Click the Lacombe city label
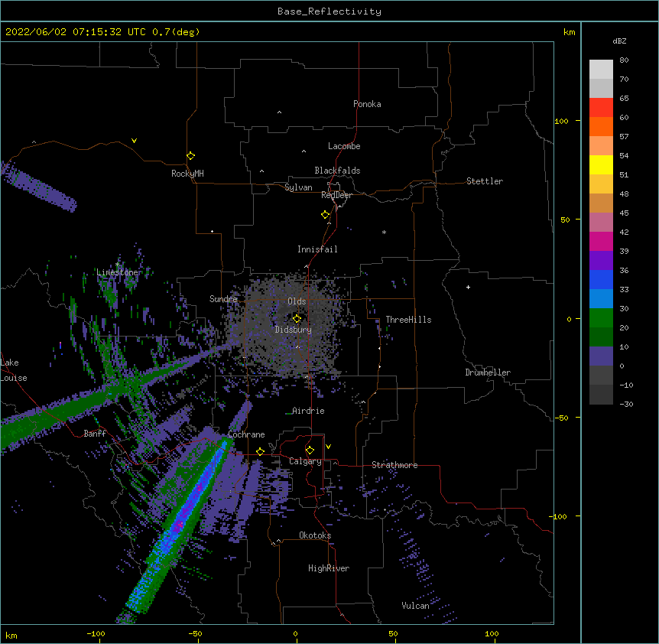 tap(344, 146)
